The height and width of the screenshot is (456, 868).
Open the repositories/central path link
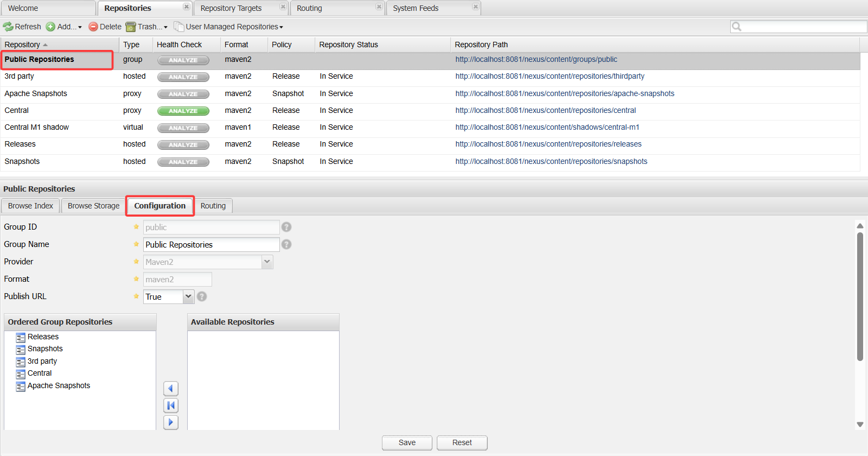[545, 110]
